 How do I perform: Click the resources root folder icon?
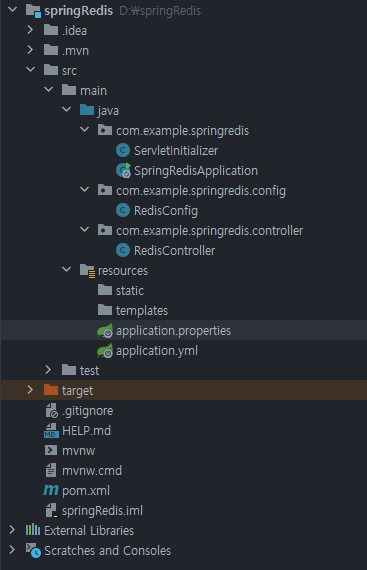87,270
